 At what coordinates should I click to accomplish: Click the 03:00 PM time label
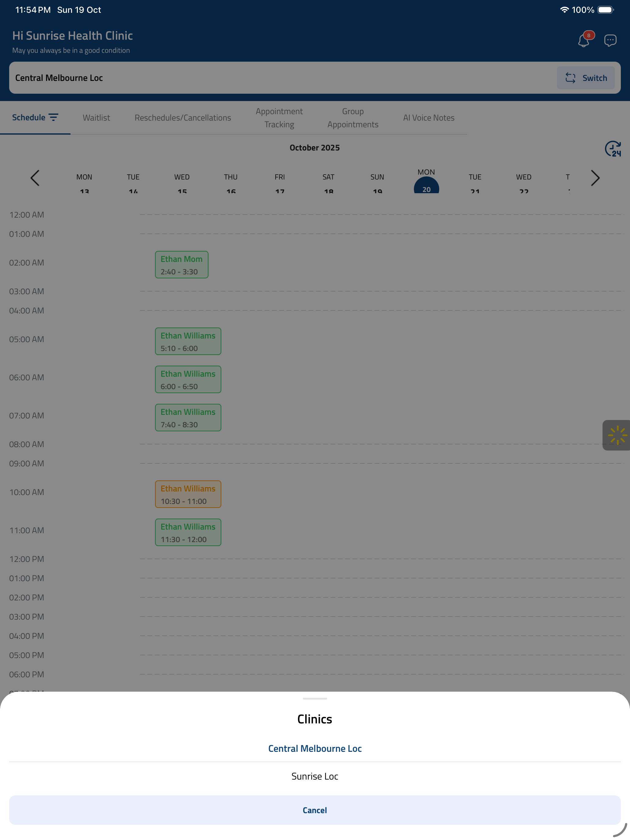coord(27,617)
